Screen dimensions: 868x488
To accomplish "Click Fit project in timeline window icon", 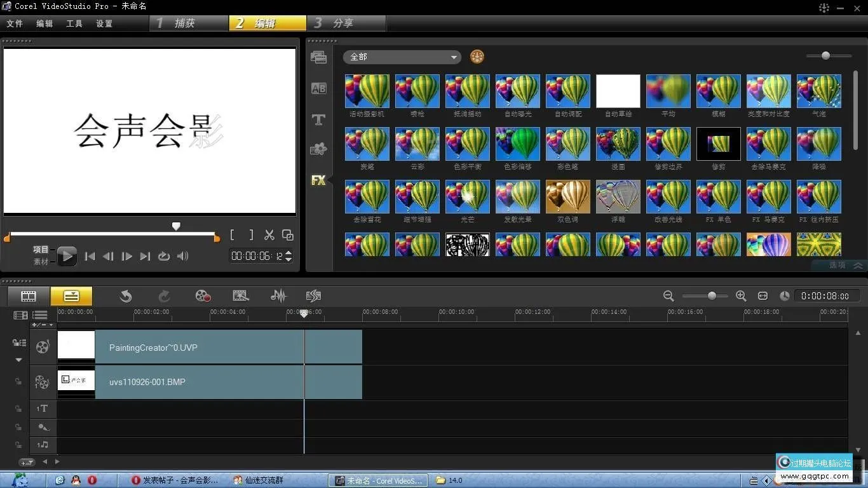I will click(763, 296).
